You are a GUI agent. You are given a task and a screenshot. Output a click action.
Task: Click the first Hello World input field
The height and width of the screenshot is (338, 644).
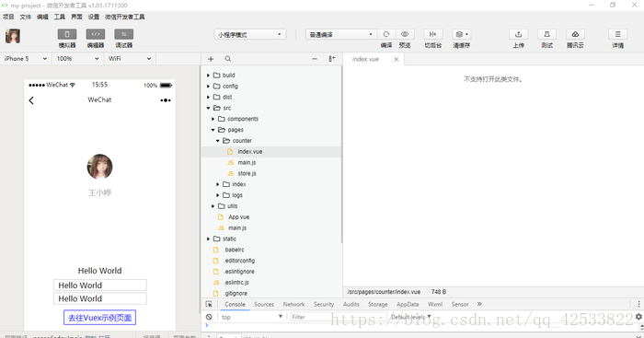[x=99, y=285]
